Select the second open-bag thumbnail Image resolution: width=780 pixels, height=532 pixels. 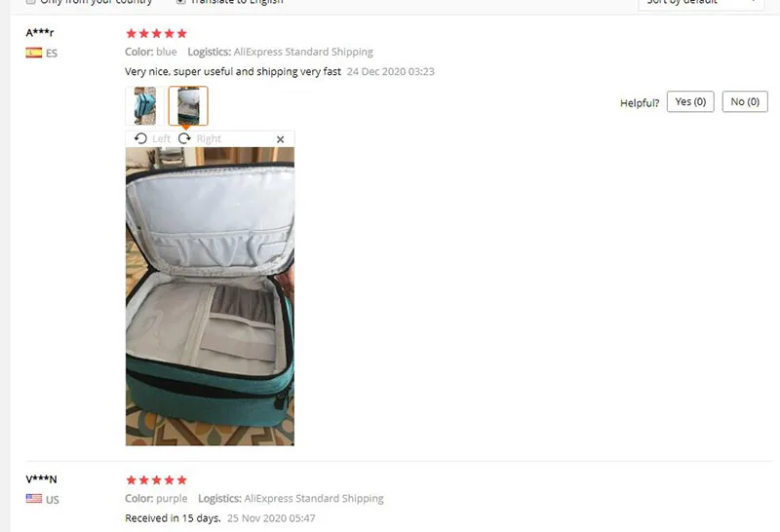(188, 105)
